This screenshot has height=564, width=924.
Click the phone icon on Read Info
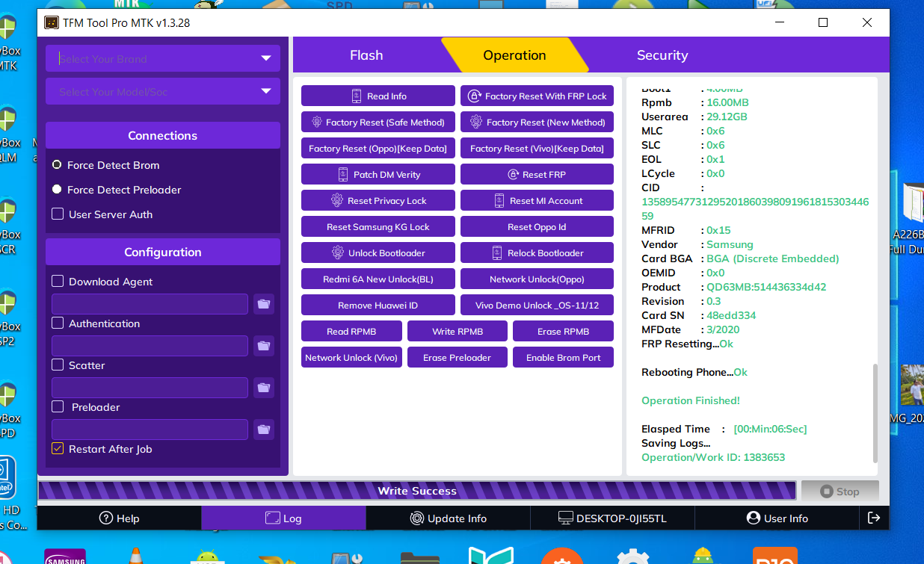click(357, 96)
